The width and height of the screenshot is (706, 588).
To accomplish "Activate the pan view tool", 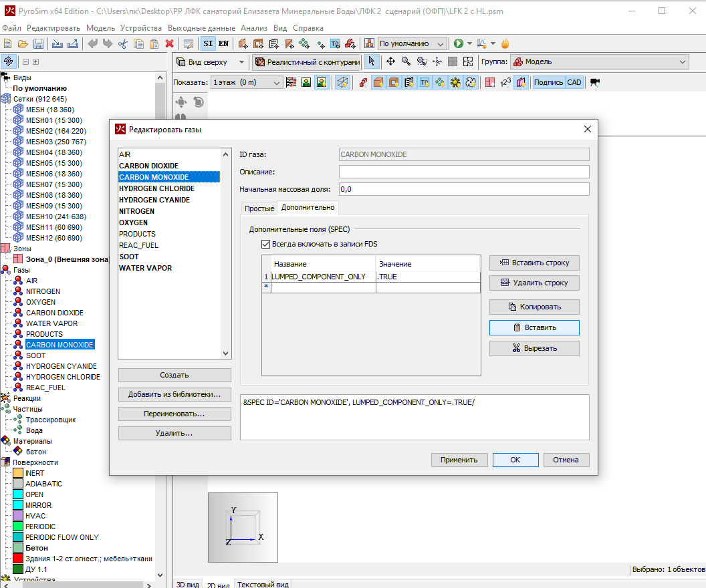I will pos(391,61).
